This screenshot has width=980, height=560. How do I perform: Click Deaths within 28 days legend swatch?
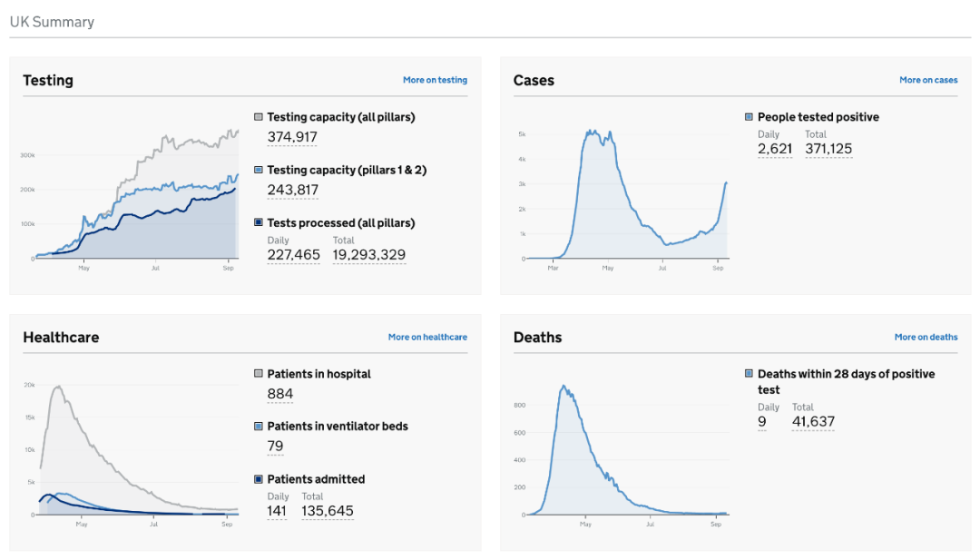[x=749, y=374]
